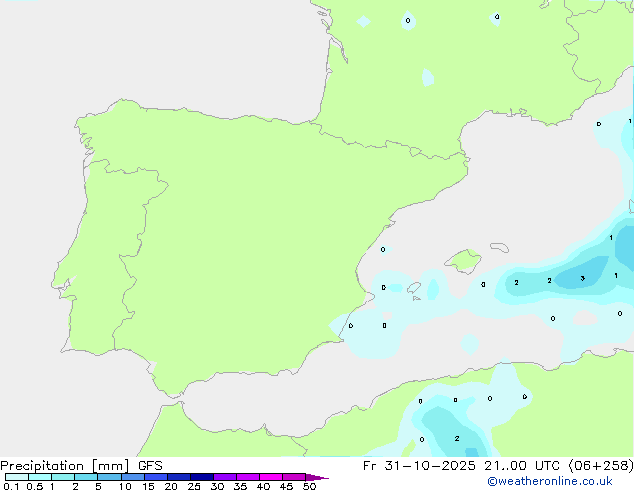Viewport: 634px width, 490px height.
Task: Select the purple legend swatch between 30 and 35
Action: [225, 477]
